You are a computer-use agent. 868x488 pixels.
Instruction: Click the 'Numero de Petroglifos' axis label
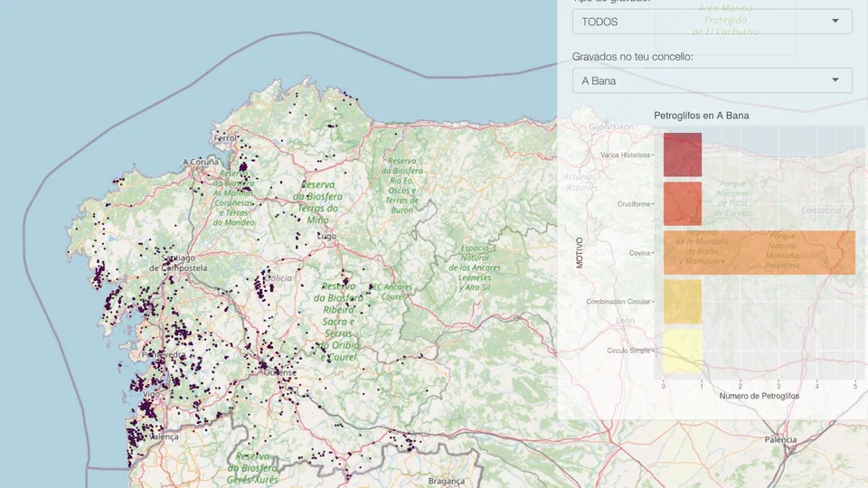759,396
